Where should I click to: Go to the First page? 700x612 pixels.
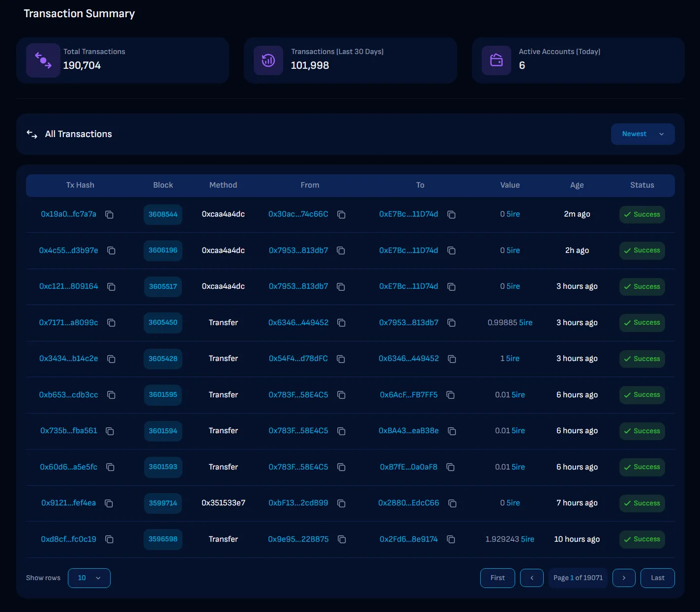point(497,578)
